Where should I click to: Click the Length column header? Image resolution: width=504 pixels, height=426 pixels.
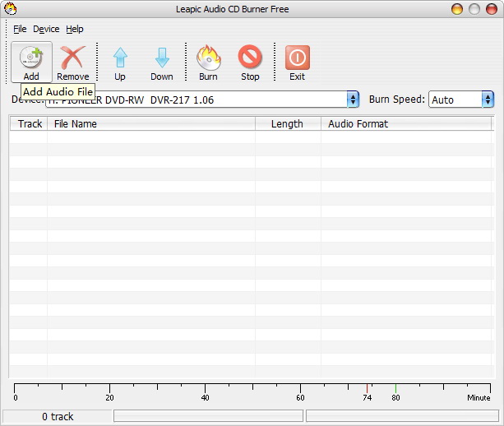(x=287, y=124)
